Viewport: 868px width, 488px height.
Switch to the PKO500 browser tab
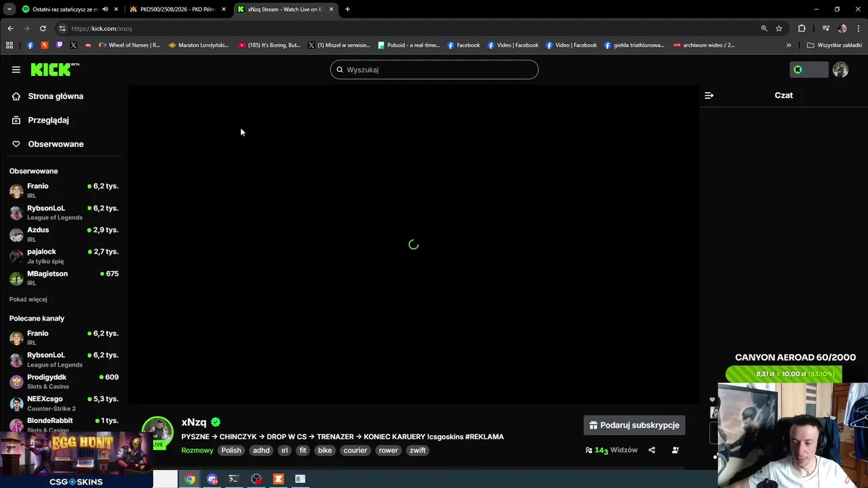[x=178, y=9]
